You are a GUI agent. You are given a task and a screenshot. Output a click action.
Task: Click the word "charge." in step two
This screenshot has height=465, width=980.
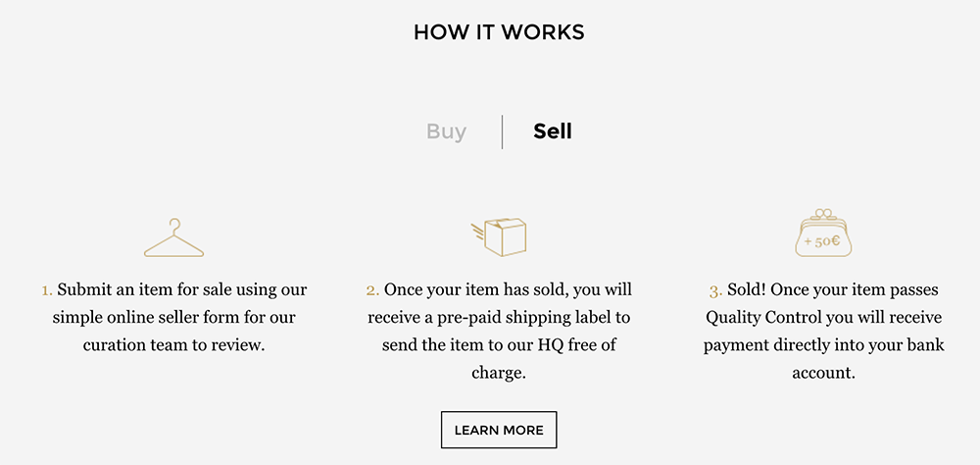(x=499, y=374)
